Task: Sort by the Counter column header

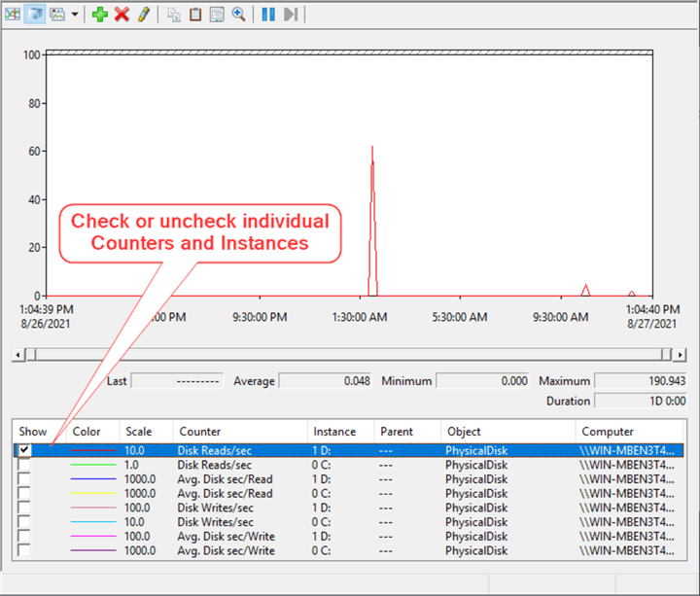Action: pos(240,432)
